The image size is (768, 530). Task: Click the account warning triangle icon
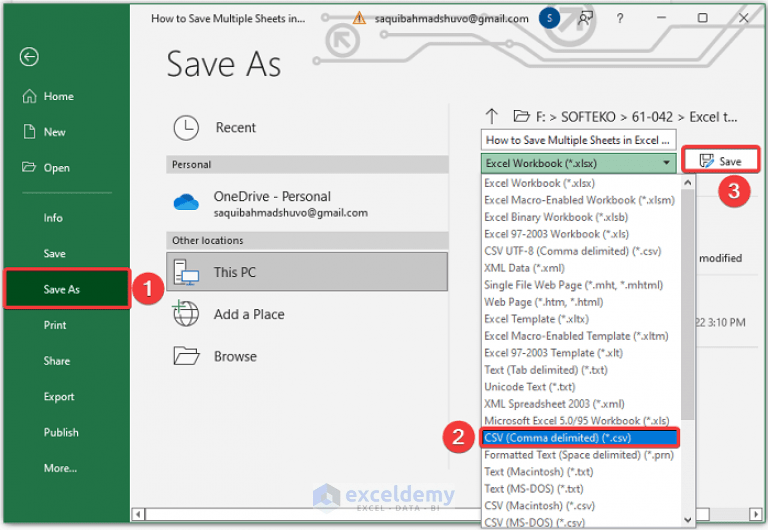coord(359,19)
